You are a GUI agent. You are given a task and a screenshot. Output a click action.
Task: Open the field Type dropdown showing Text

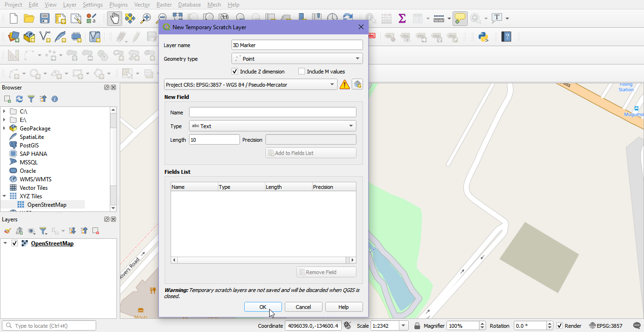[x=272, y=126]
